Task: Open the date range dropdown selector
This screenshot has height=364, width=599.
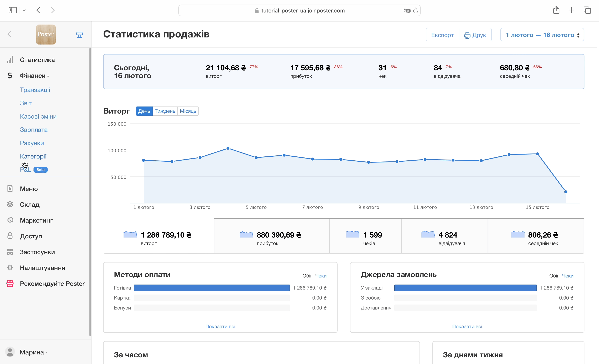Action: click(x=542, y=35)
